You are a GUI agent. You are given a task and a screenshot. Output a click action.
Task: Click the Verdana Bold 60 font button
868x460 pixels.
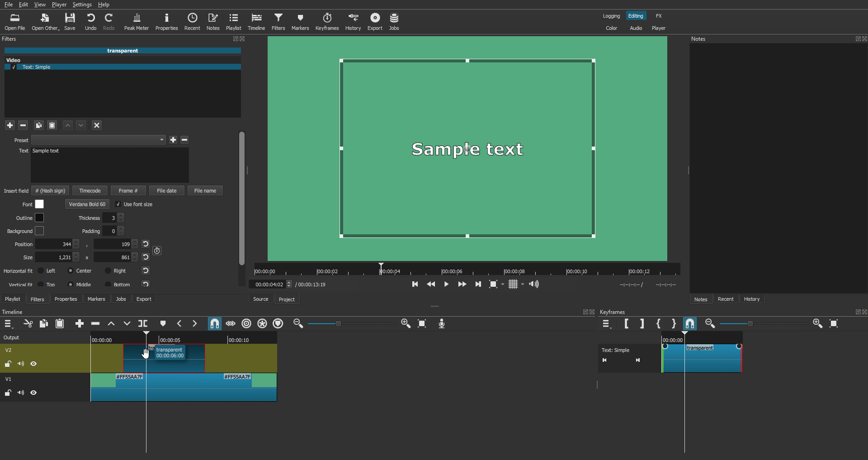87,204
